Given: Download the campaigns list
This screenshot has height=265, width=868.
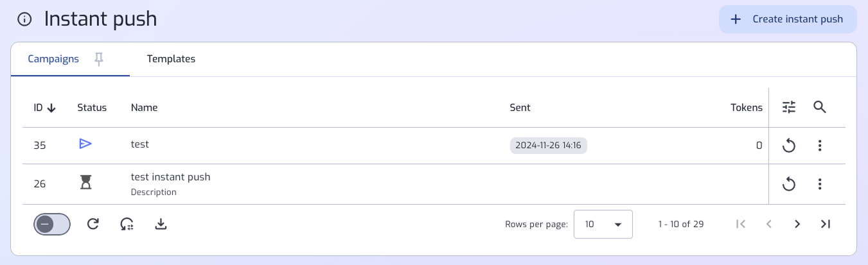Looking at the screenshot, I should 161,224.
